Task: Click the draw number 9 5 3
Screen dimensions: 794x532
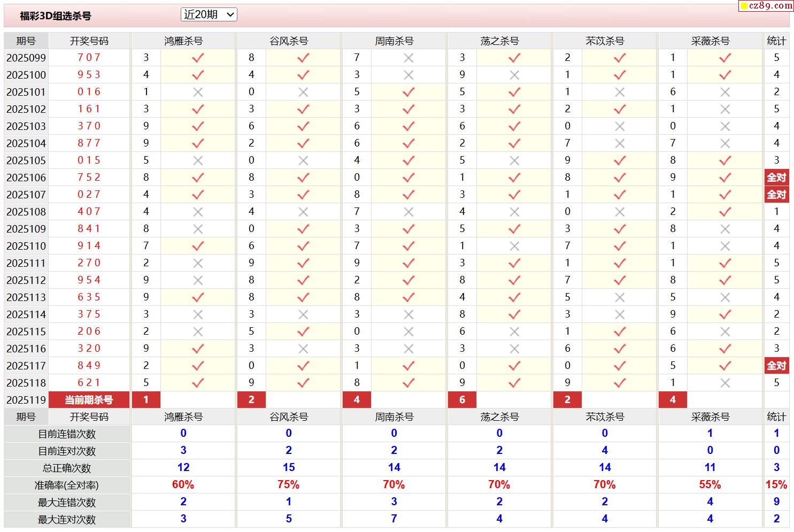Action: pyautogui.click(x=89, y=75)
